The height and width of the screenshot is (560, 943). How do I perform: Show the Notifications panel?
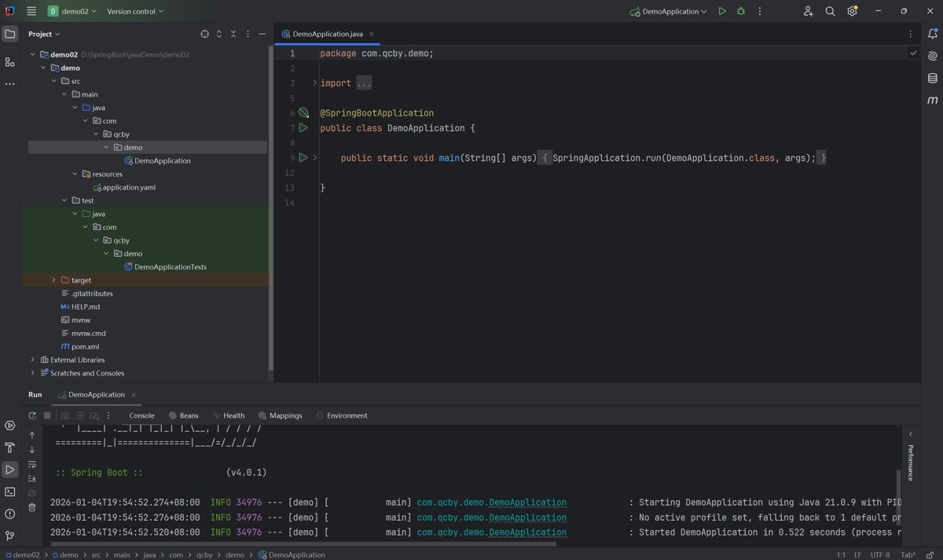933,34
